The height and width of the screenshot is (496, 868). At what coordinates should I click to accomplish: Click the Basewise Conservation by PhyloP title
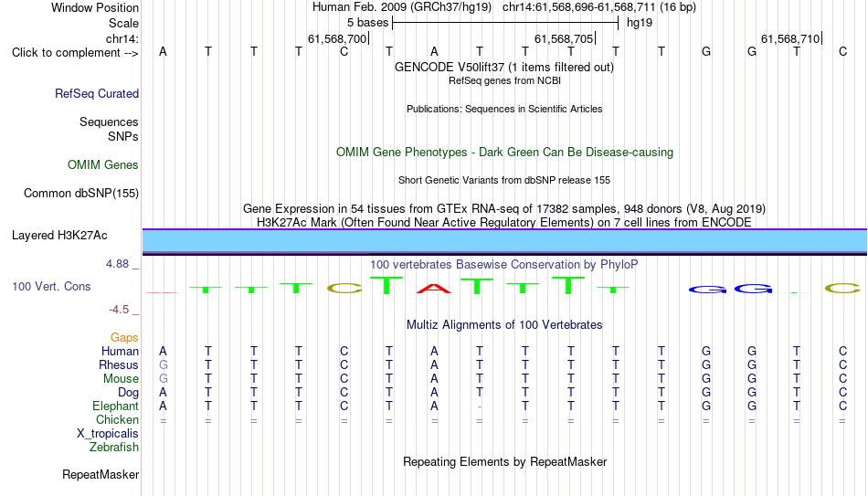pyautogui.click(x=504, y=265)
